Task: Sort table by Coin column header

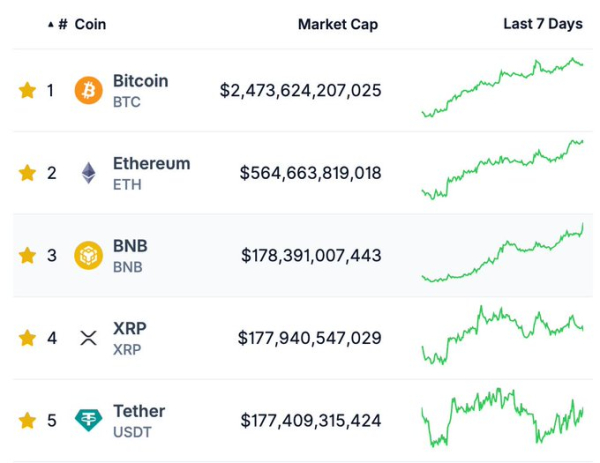Action: [90, 24]
